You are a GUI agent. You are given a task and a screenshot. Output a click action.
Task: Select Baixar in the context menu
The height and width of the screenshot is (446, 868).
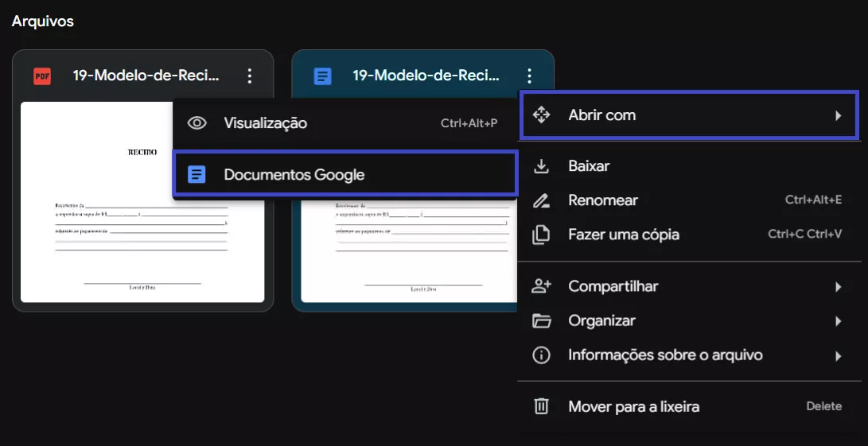[x=689, y=166]
